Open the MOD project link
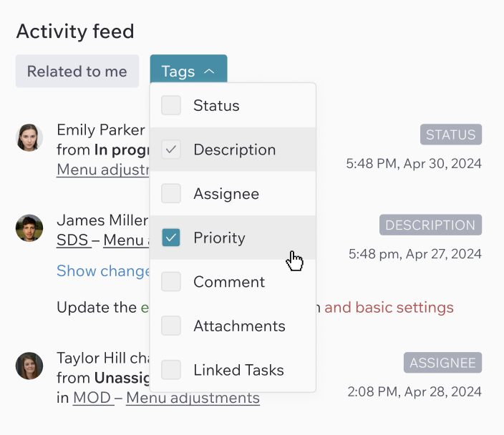This screenshot has height=435, width=504. coord(92,398)
